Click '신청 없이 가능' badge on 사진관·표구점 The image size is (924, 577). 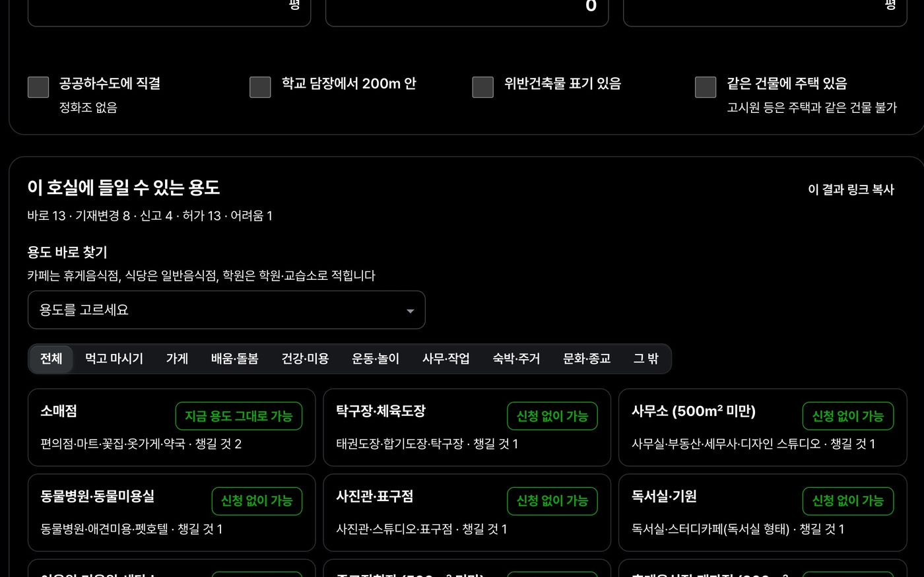[552, 501]
